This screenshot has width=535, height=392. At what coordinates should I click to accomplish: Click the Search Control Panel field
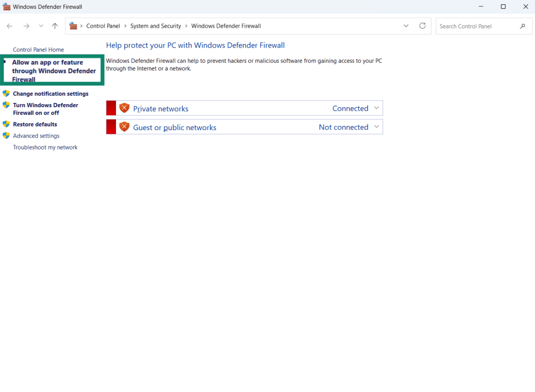pyautogui.click(x=484, y=26)
